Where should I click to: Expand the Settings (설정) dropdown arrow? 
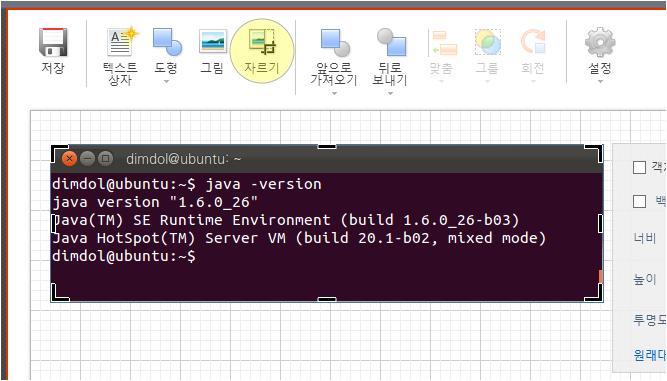(x=600, y=81)
